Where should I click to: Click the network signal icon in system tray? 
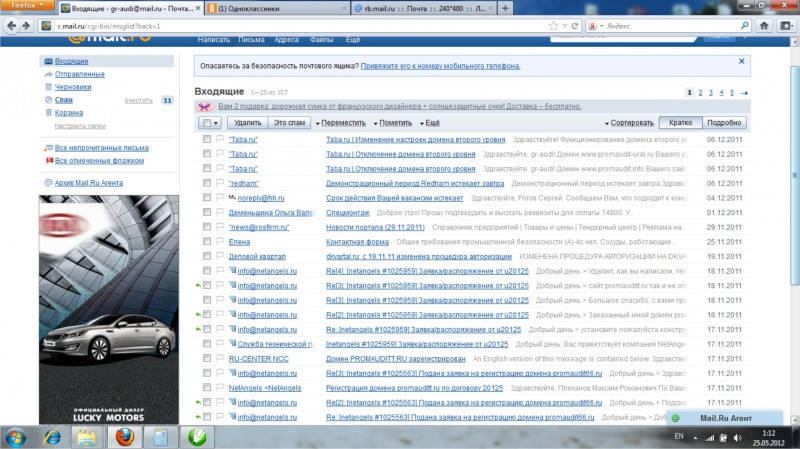pyautogui.click(x=710, y=438)
